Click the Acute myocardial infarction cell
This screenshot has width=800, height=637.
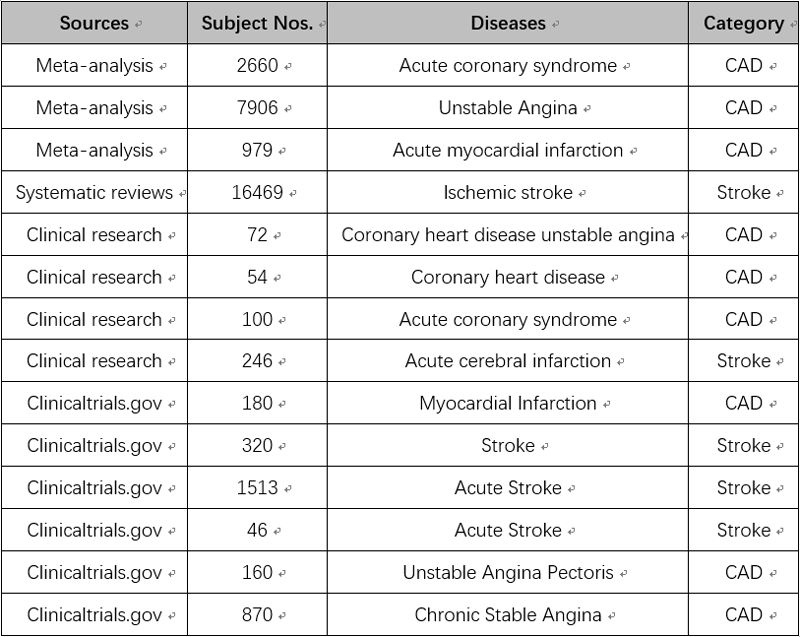[x=508, y=150]
